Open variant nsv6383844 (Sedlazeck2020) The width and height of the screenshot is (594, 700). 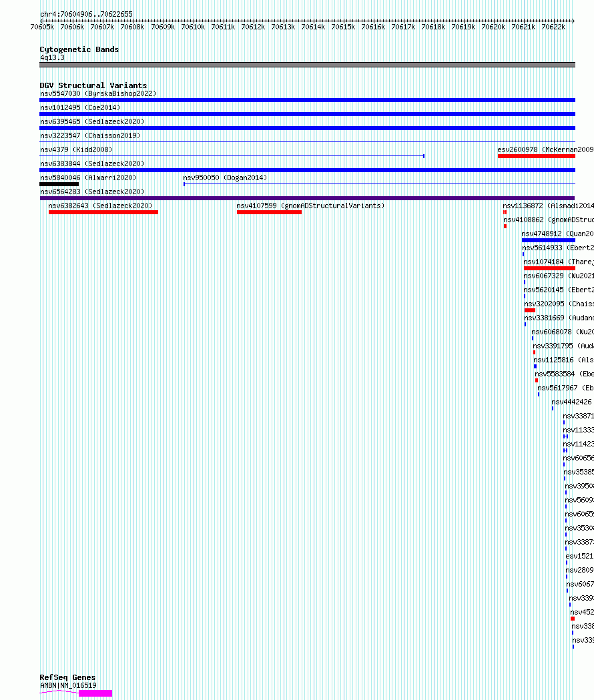click(x=92, y=164)
